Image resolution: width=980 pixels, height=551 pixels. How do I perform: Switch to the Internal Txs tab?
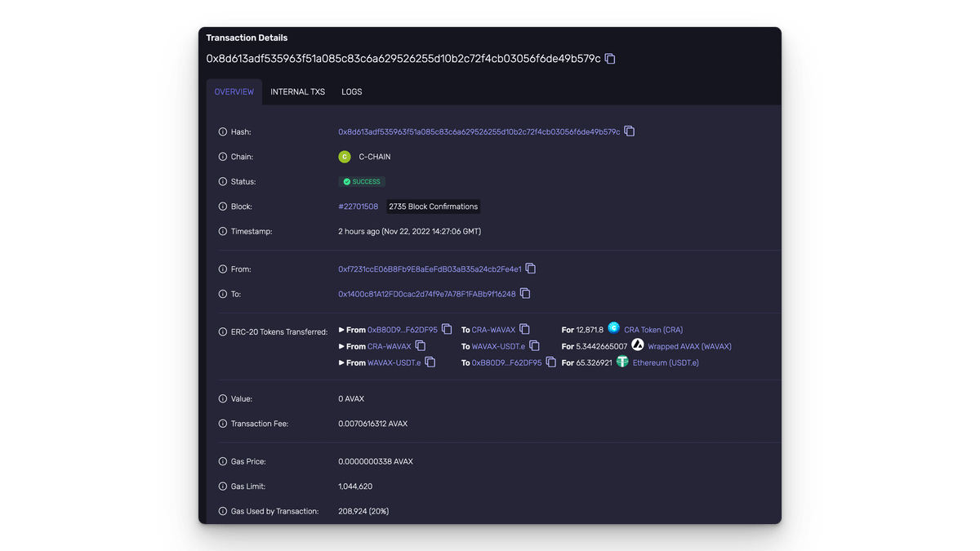point(297,92)
